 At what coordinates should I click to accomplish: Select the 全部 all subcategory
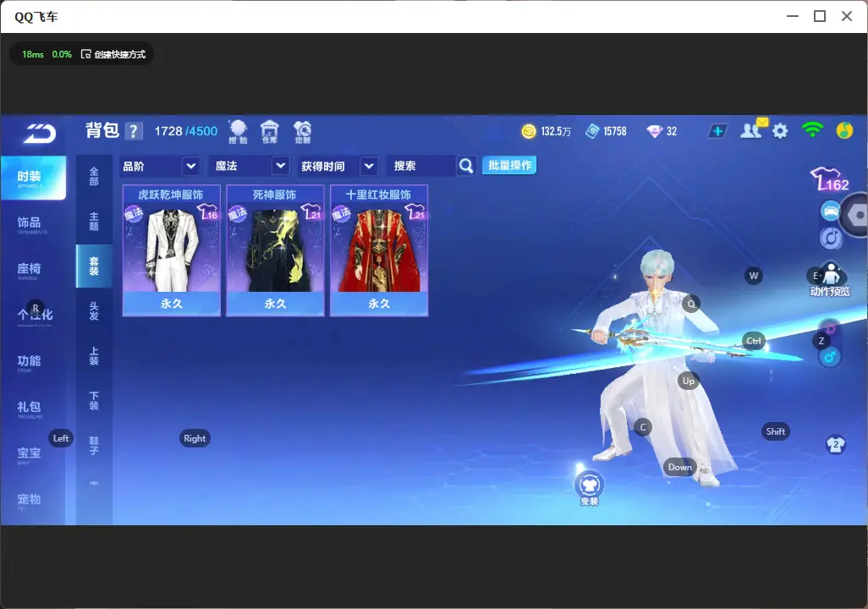click(x=94, y=177)
